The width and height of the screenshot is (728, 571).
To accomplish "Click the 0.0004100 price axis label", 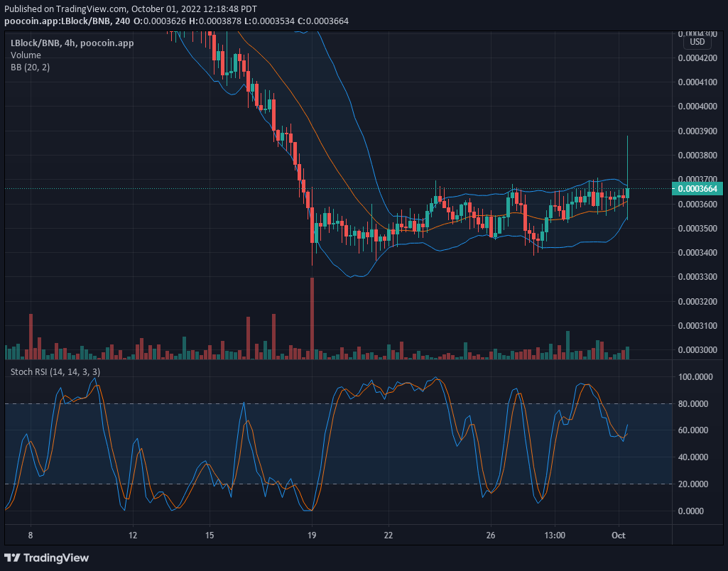I will click(x=697, y=82).
